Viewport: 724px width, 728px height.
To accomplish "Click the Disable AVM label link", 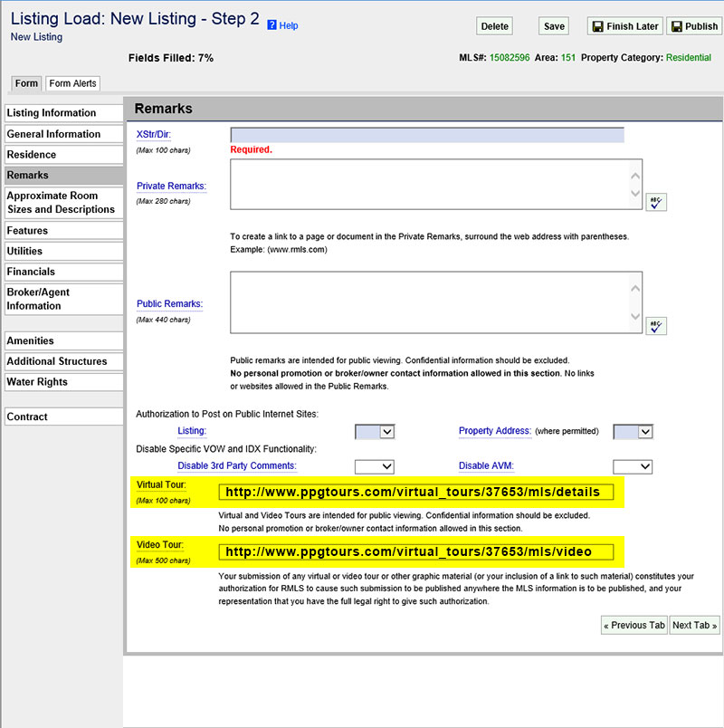I will point(486,465).
